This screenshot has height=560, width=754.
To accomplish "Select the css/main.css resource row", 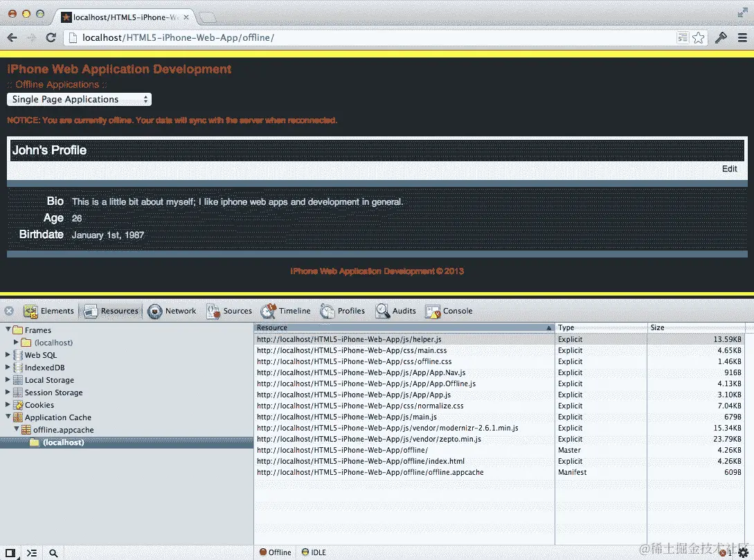I will (499, 350).
